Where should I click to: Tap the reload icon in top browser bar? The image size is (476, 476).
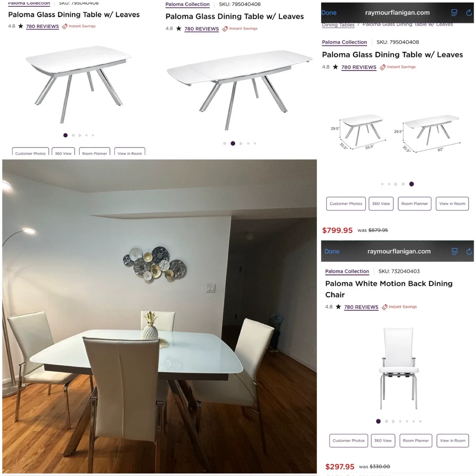(x=469, y=13)
